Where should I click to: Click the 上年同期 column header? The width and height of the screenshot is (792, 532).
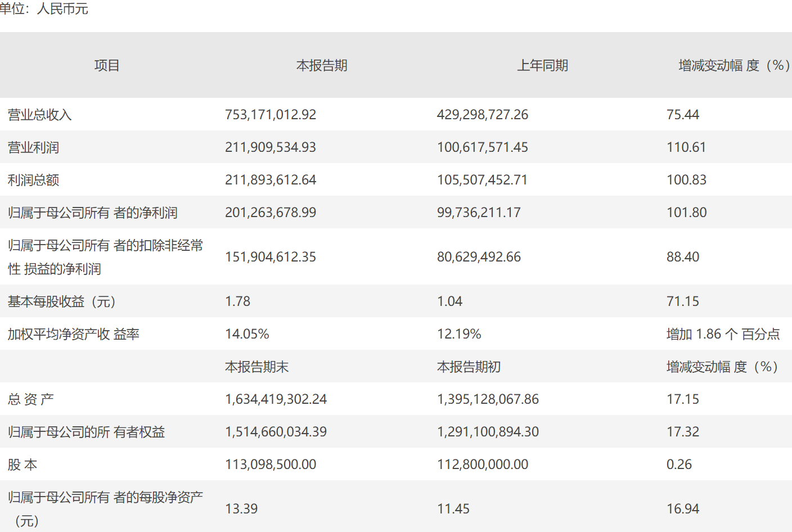click(x=543, y=65)
